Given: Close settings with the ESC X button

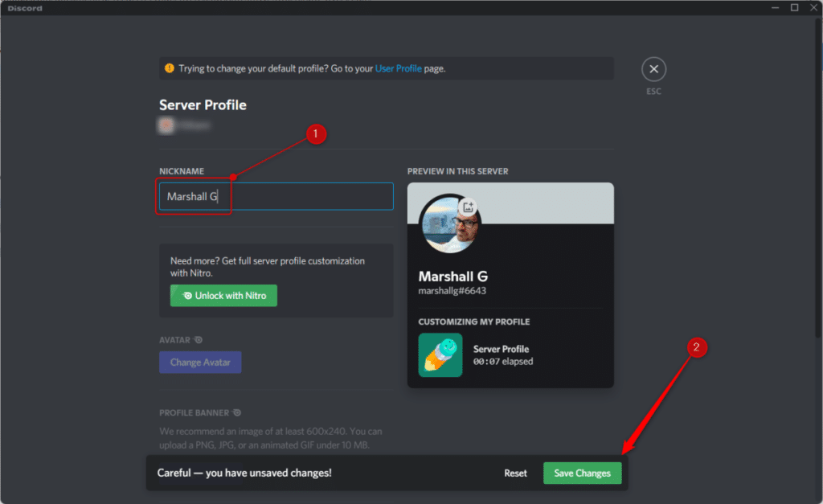Looking at the screenshot, I should click(x=653, y=69).
